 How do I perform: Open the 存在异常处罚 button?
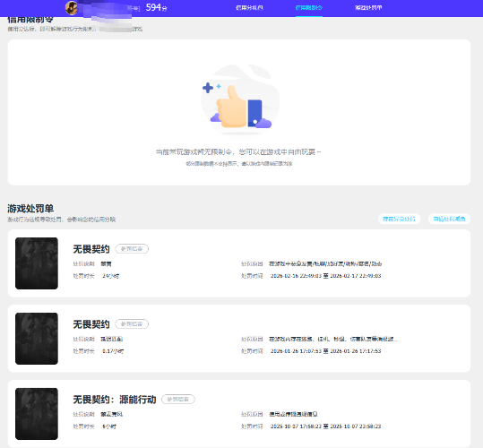click(x=399, y=219)
